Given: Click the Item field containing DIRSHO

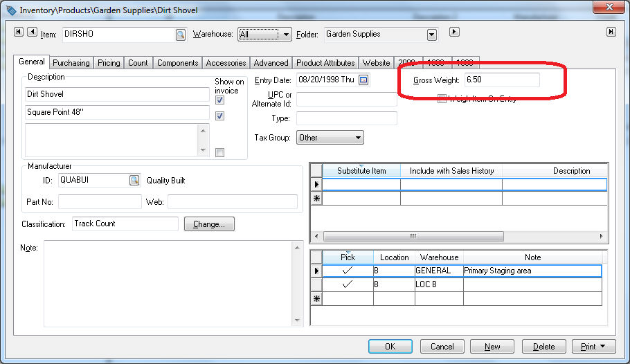Looking at the screenshot, I should [119, 35].
